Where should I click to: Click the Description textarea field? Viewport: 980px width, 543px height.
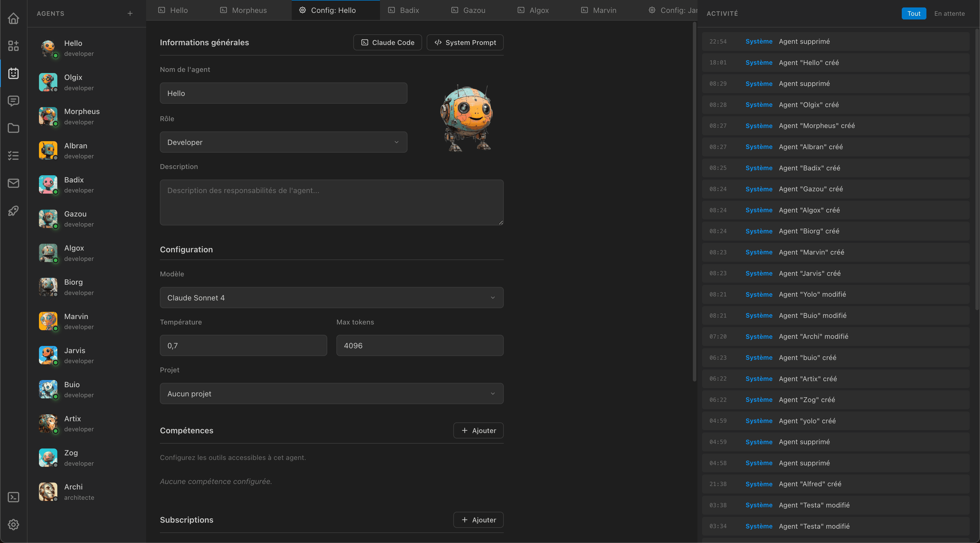point(331,202)
